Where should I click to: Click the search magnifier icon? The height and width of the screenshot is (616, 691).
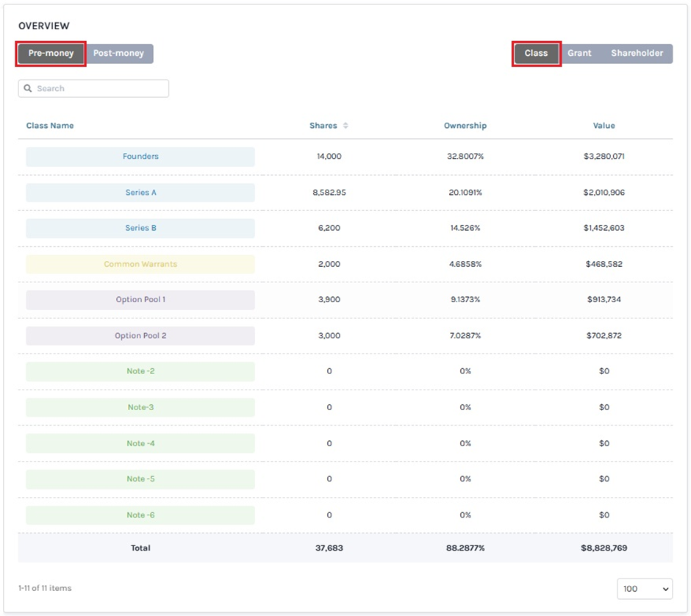point(28,89)
